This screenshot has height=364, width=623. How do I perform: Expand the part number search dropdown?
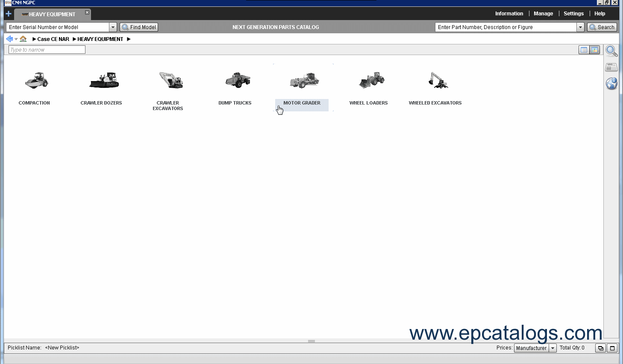click(580, 27)
